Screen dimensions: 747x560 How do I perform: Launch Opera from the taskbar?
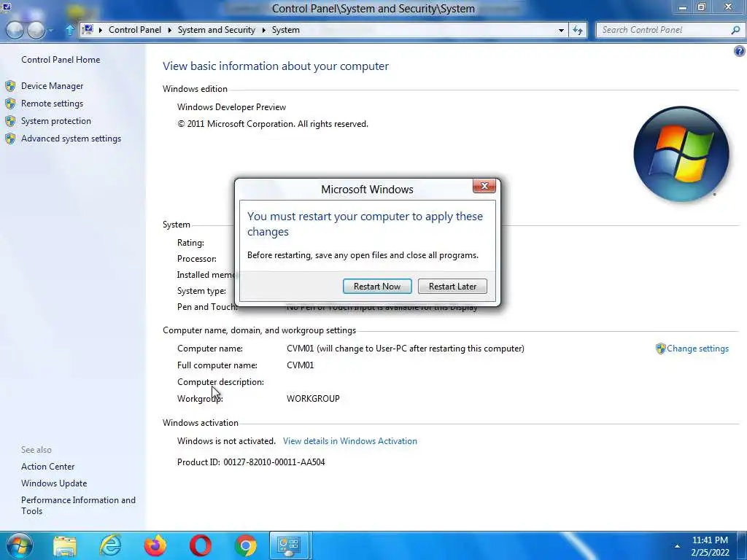tap(201, 545)
